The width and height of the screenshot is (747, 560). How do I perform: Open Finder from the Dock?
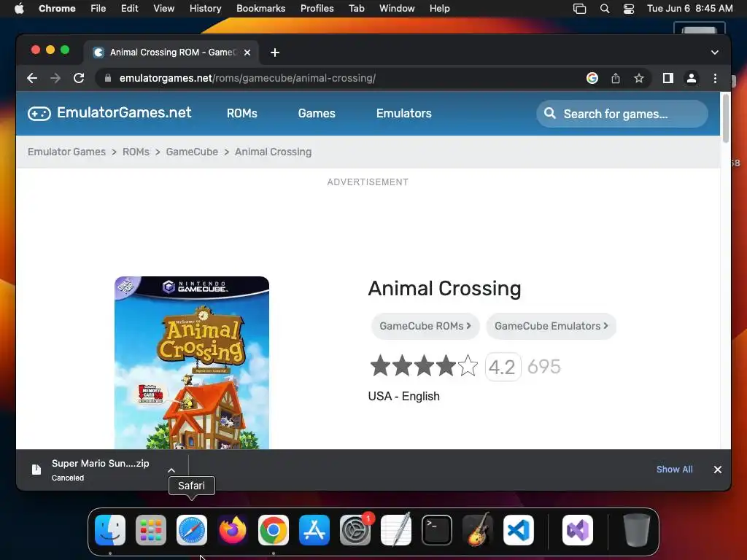coord(110,530)
